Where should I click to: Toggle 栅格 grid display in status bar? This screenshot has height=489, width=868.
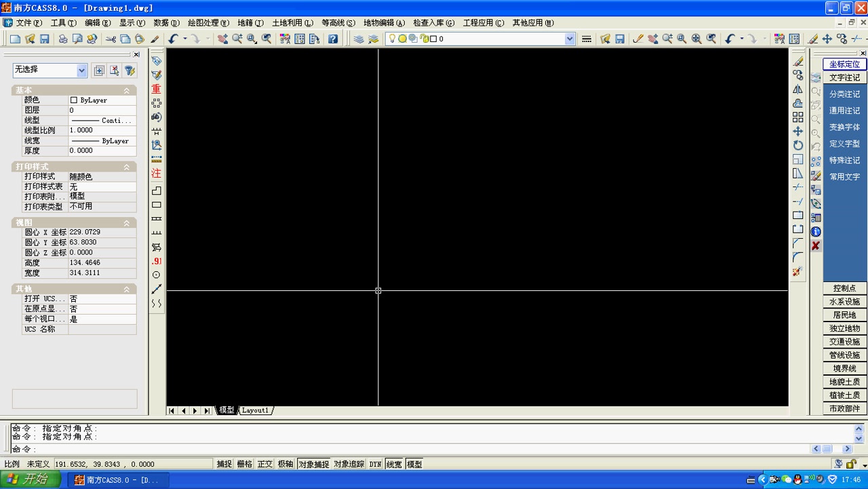pos(244,464)
